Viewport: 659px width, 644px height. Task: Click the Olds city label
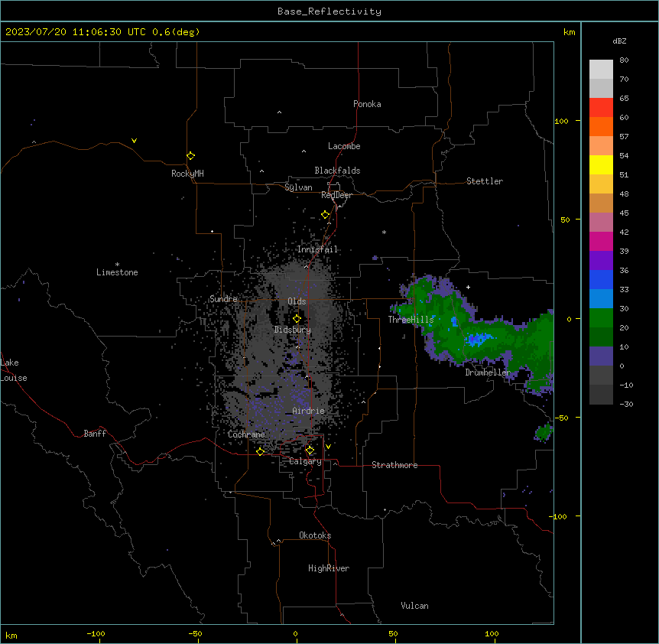click(x=297, y=301)
